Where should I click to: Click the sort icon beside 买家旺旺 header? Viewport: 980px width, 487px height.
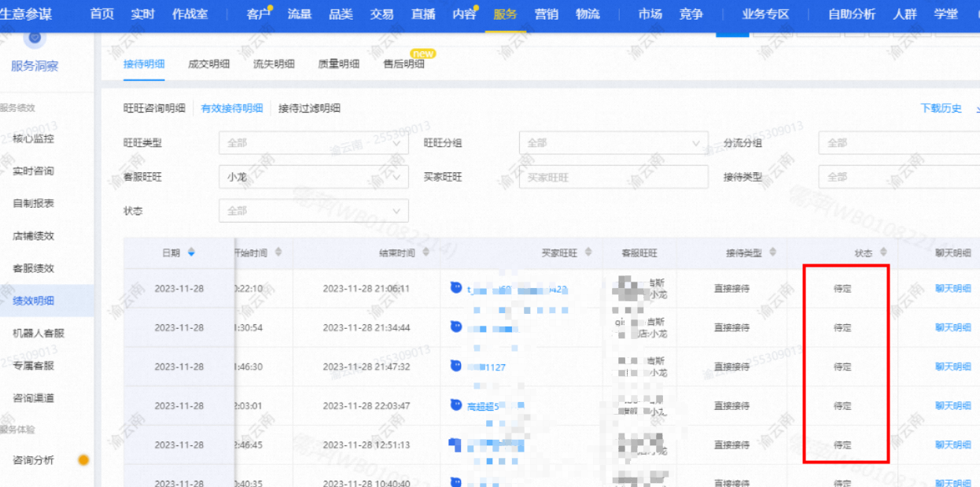tap(588, 253)
